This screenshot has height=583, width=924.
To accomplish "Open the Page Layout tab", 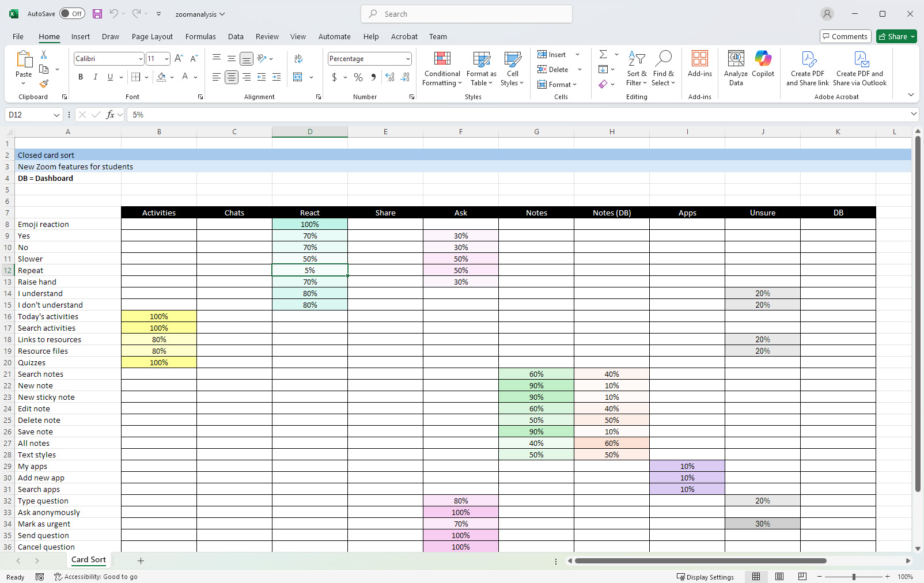I will point(152,36).
